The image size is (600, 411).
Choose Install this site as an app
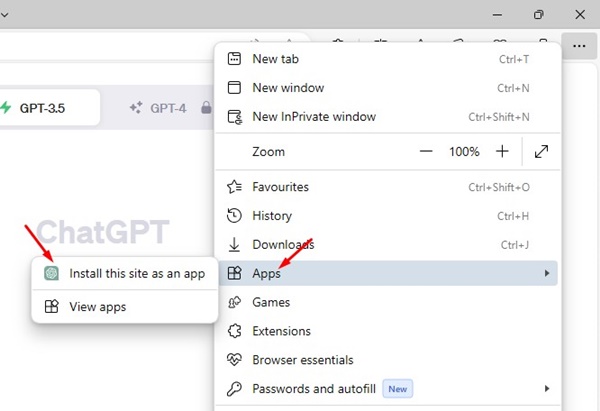point(125,273)
